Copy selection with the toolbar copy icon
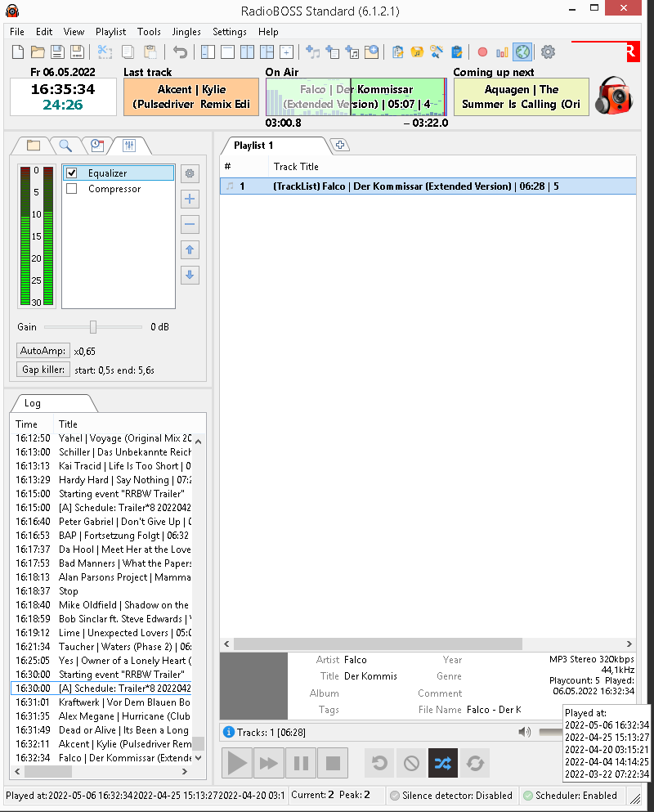654x812 pixels. pyautogui.click(x=128, y=52)
